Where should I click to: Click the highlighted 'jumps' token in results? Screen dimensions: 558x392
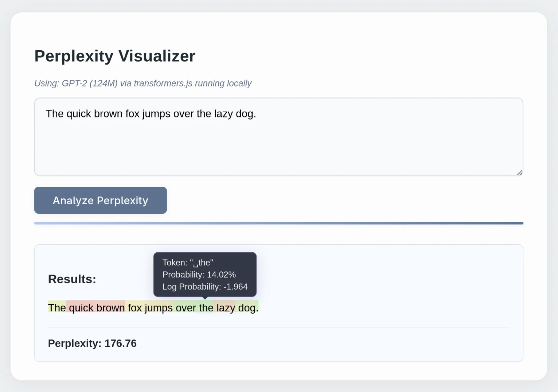tap(159, 308)
